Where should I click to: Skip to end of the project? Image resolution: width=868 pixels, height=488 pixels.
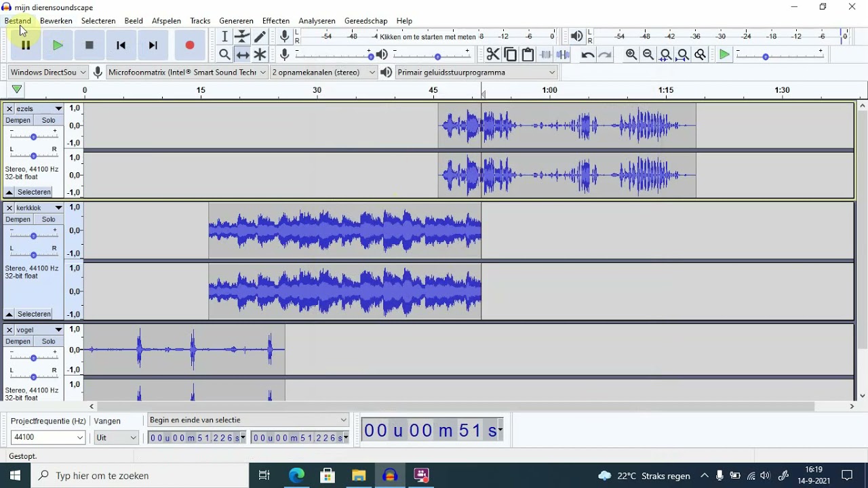click(x=153, y=45)
